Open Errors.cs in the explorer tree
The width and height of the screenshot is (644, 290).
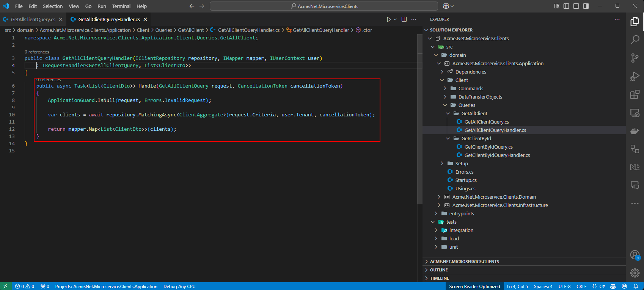pyautogui.click(x=464, y=172)
